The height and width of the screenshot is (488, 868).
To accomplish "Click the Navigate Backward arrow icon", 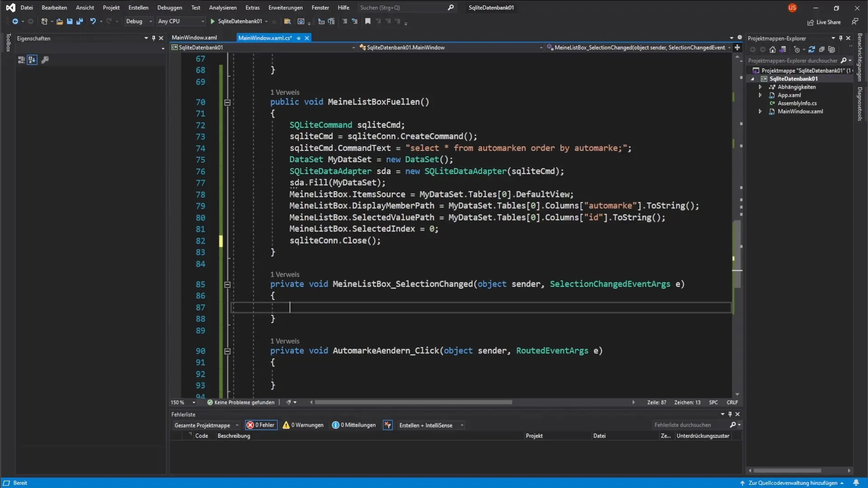I will pyautogui.click(x=15, y=21).
